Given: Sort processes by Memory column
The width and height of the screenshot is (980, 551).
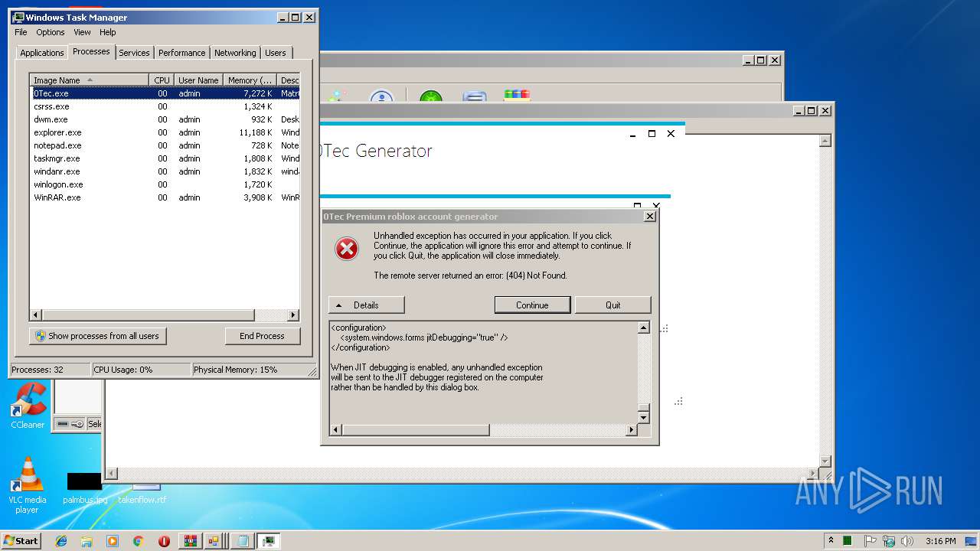Looking at the screenshot, I should coord(250,80).
